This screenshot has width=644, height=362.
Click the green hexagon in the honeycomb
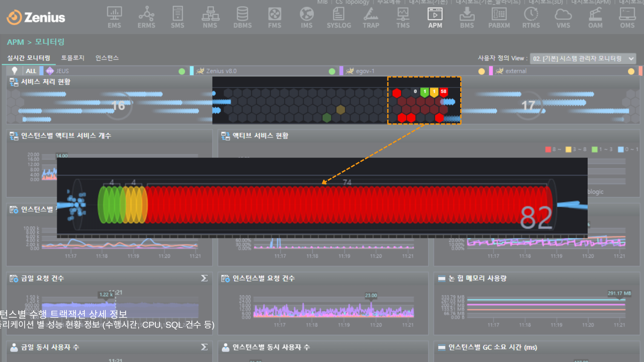coord(327,118)
